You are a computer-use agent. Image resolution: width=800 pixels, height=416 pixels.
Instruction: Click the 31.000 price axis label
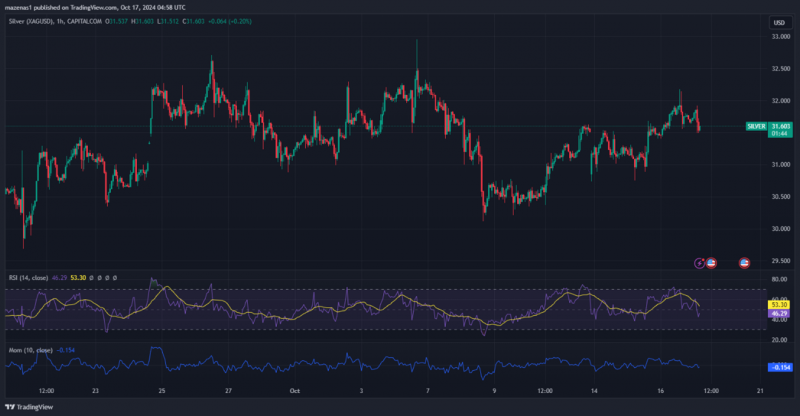pyautogui.click(x=781, y=165)
